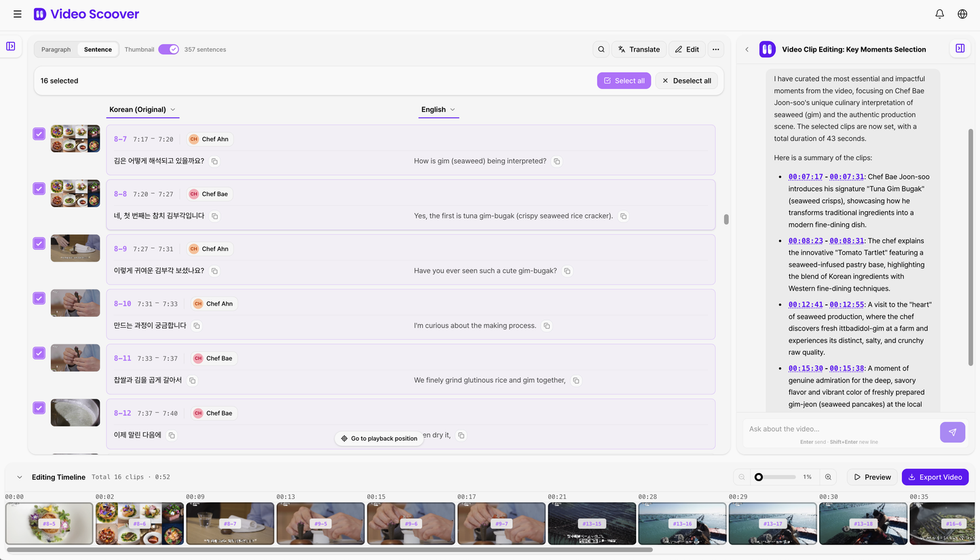Copy English text 'I'm curious about the making process.'
This screenshot has width=980, height=560.
click(x=546, y=326)
